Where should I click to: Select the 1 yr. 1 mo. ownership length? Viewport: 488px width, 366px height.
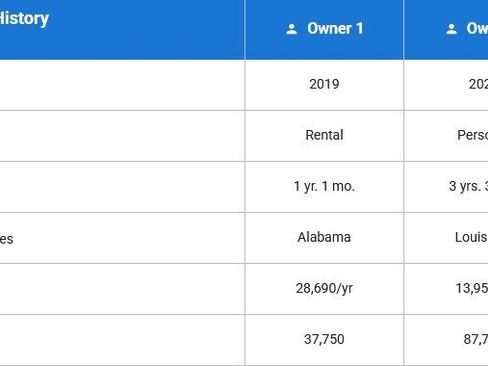coord(324,186)
